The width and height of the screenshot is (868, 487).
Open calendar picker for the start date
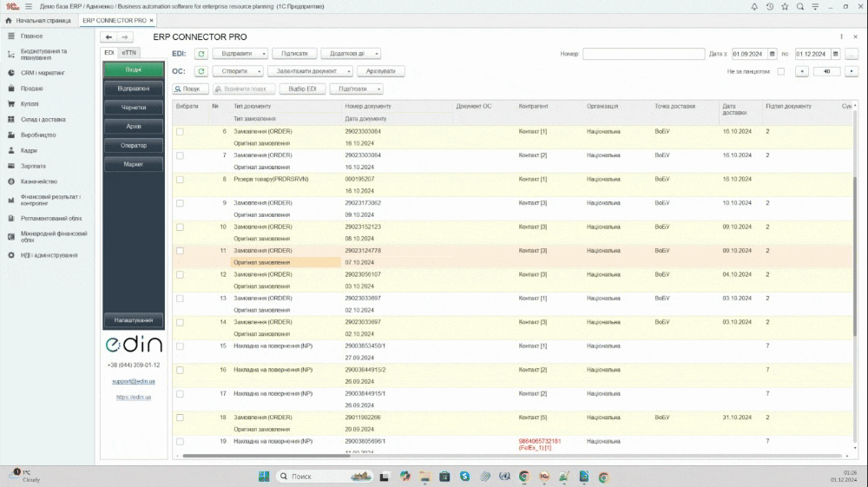771,54
